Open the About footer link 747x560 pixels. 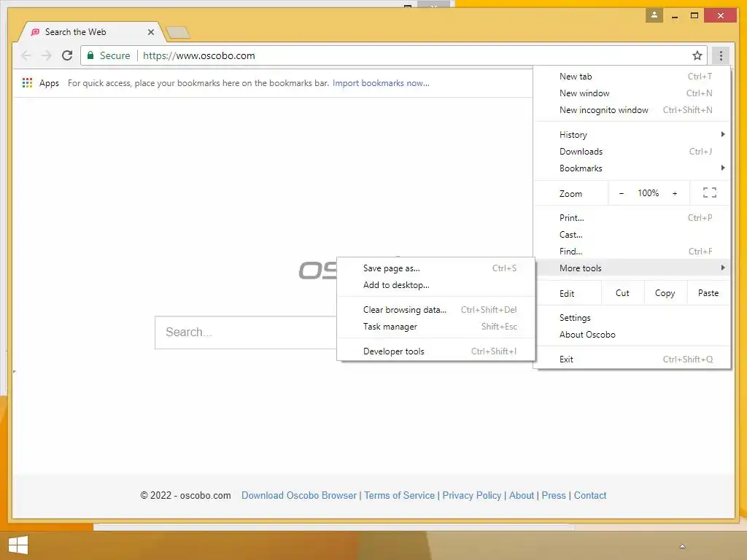click(521, 495)
